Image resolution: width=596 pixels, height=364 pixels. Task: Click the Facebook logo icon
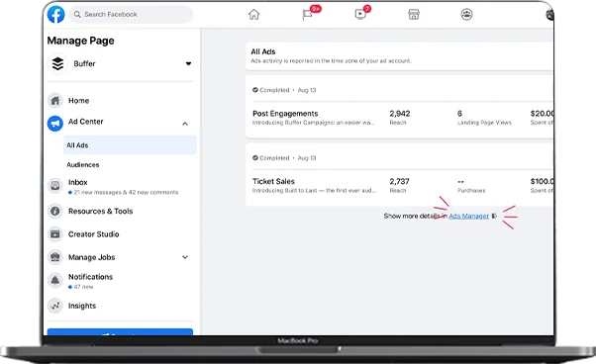(55, 15)
